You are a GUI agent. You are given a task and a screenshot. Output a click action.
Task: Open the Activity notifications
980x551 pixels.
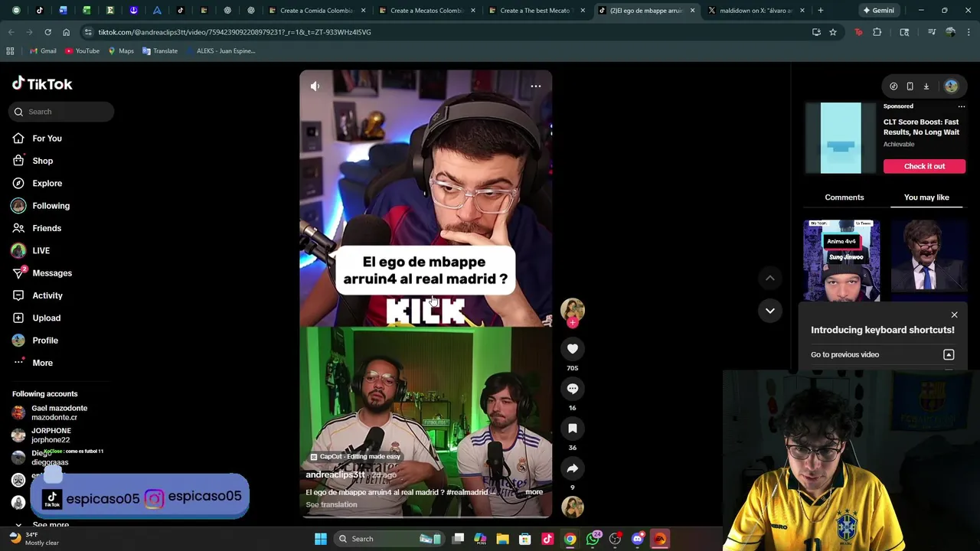[47, 295]
